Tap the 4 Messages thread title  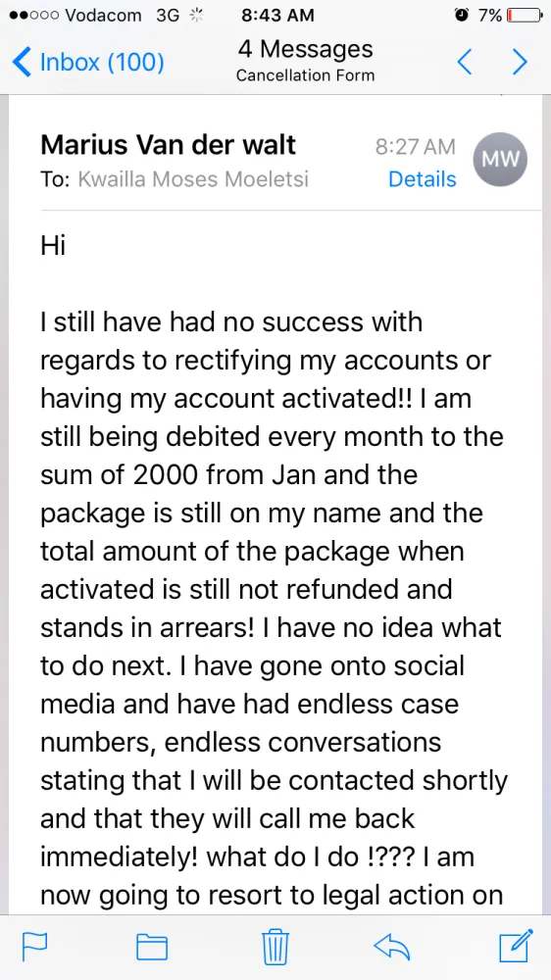pyautogui.click(x=305, y=49)
